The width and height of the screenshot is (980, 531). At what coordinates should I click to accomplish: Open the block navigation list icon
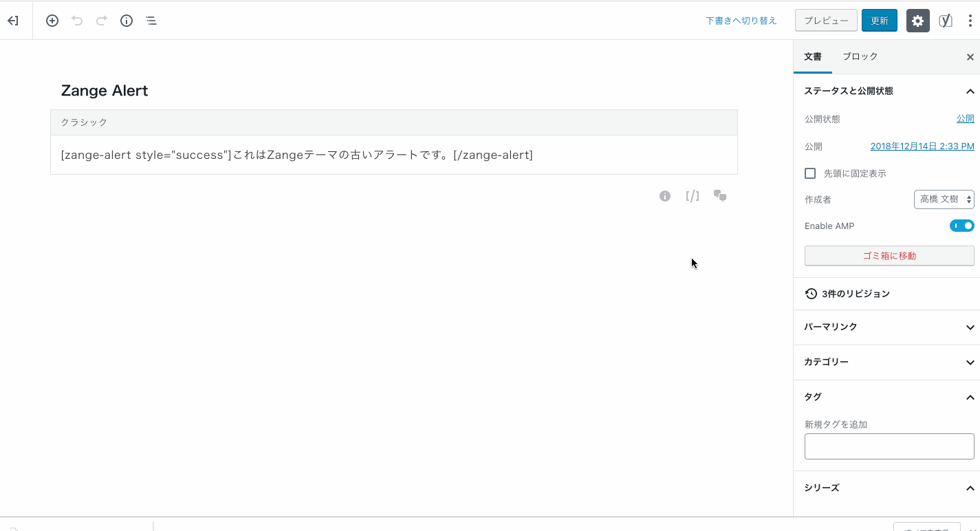pyautogui.click(x=151, y=21)
